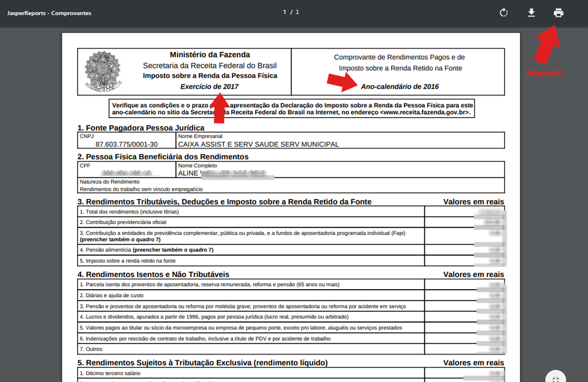Click the page number indicator 1 / 1

291,12
